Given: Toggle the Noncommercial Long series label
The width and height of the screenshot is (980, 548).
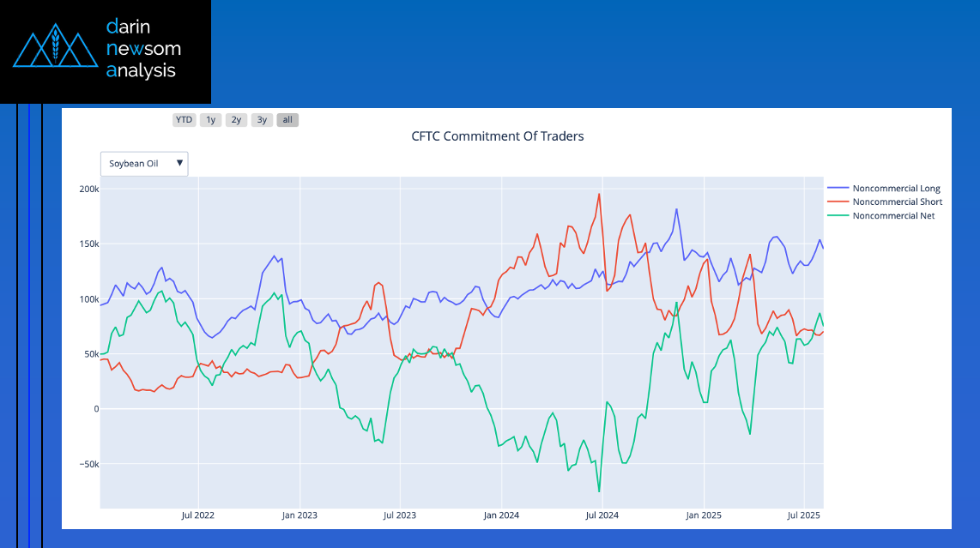Looking at the screenshot, I should click(x=896, y=189).
